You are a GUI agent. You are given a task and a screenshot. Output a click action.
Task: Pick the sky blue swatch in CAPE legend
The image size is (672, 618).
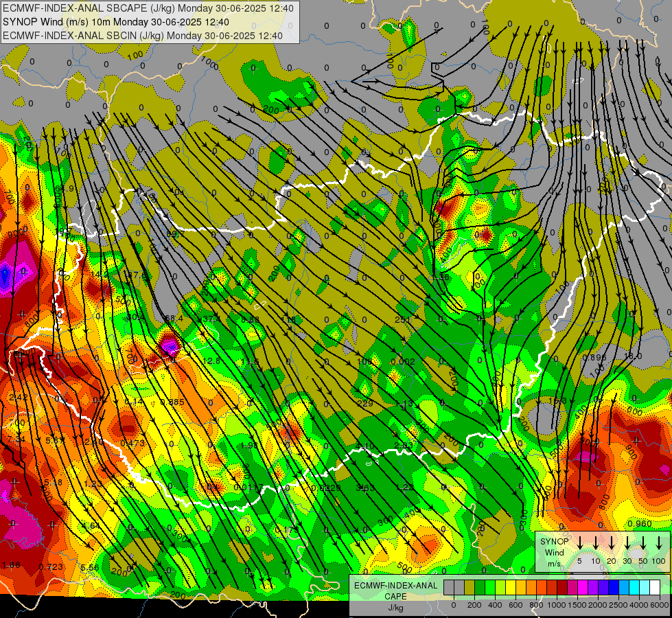pos(624,588)
